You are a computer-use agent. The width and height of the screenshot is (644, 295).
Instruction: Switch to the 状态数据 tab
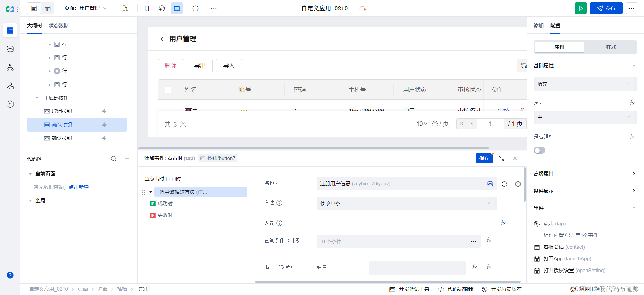click(59, 26)
